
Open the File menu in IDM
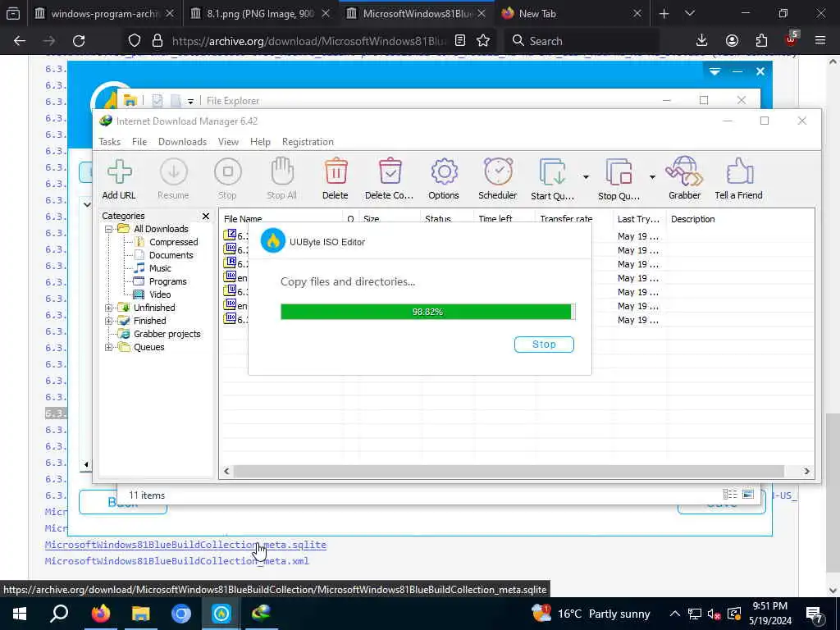click(x=139, y=142)
